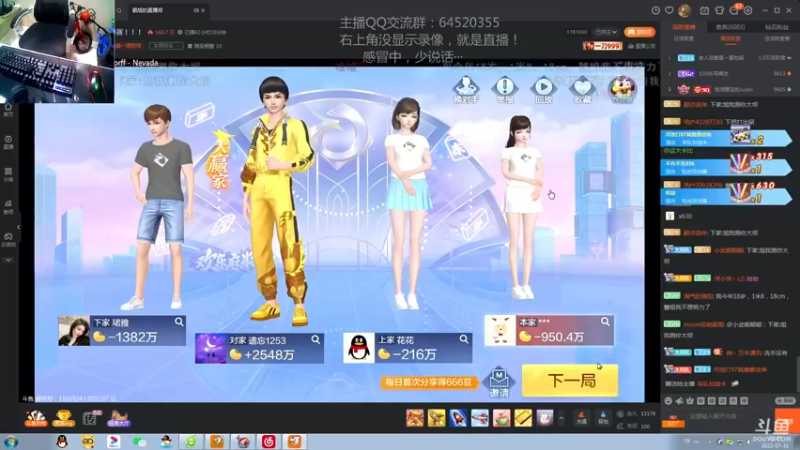This screenshot has width=800, height=450.
Task: Switch to the 贵宾(6003) tab
Action: click(730, 27)
